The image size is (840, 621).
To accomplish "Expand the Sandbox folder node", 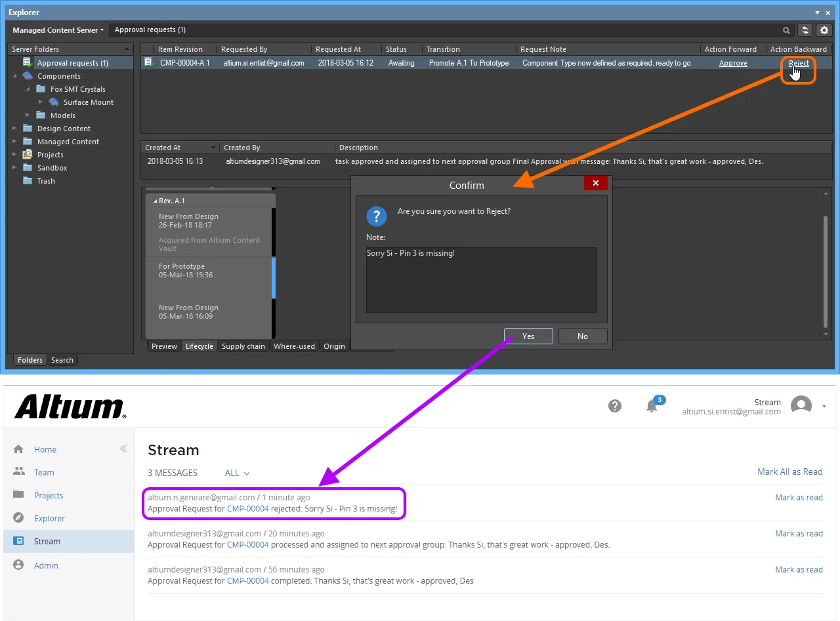I will click(x=14, y=168).
